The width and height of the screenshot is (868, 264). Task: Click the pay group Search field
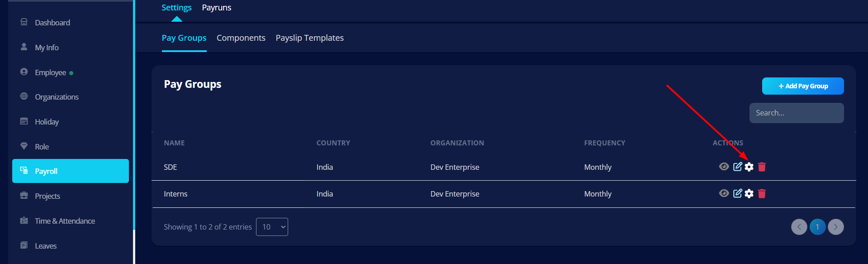tap(797, 113)
